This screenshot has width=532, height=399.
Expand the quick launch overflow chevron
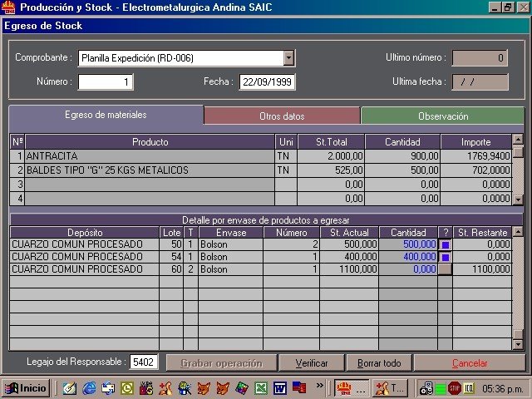point(319,385)
